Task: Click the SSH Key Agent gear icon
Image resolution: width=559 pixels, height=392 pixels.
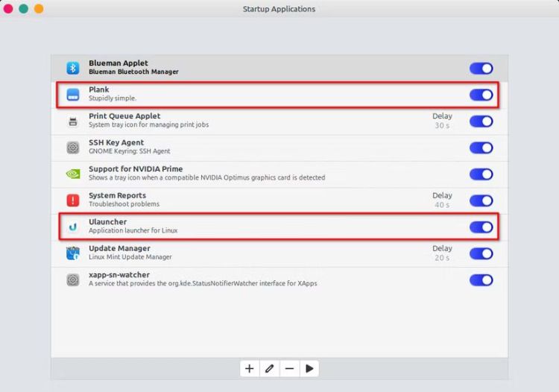Action: coord(73,148)
